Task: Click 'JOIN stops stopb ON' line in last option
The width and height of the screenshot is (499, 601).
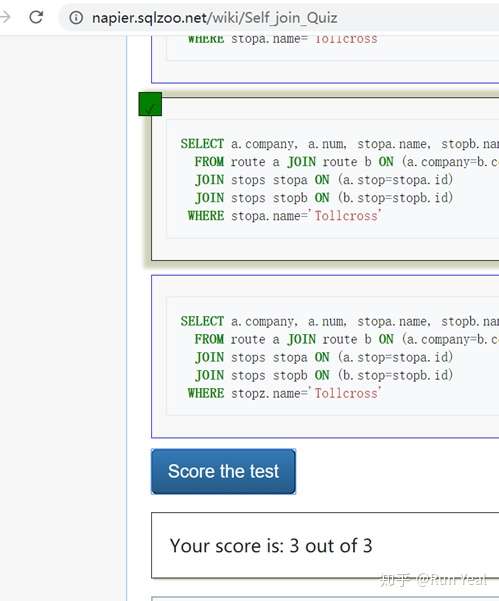Action: [x=324, y=375]
